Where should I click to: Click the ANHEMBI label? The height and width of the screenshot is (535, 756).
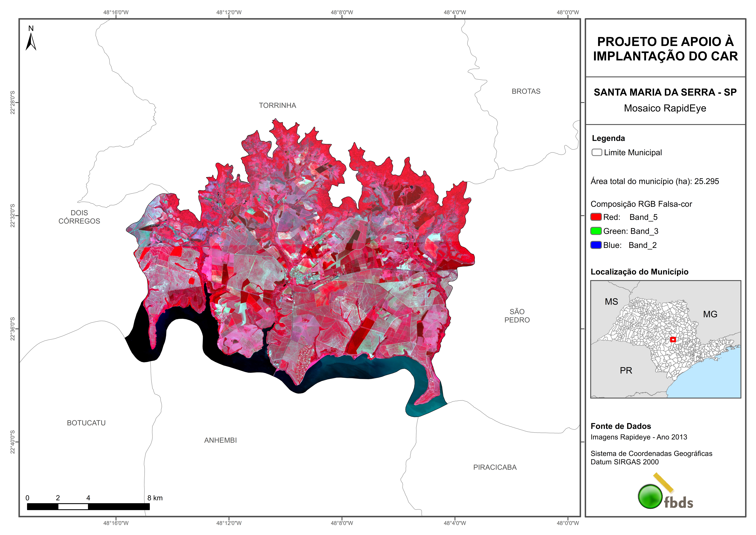click(220, 440)
